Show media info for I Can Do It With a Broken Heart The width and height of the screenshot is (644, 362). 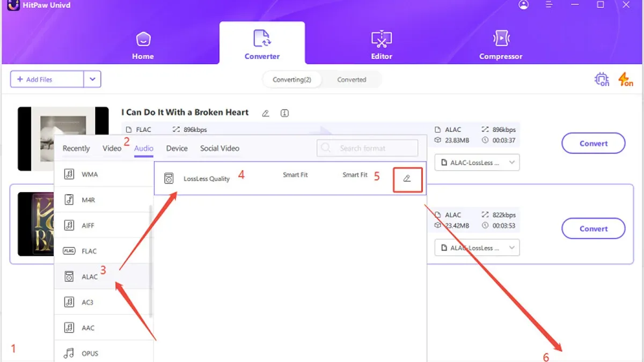285,113
